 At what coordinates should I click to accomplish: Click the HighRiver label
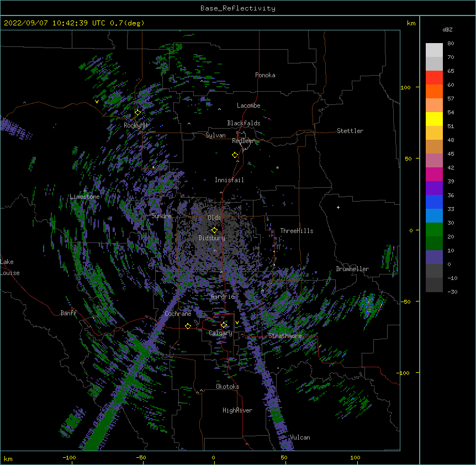[x=237, y=410]
